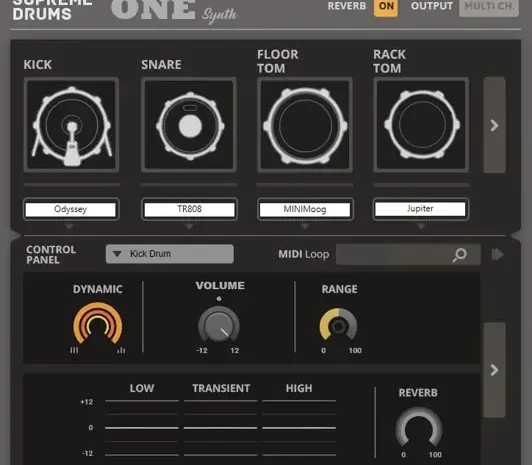Click the volume center marker dot
The image size is (532, 465).
click(x=219, y=299)
